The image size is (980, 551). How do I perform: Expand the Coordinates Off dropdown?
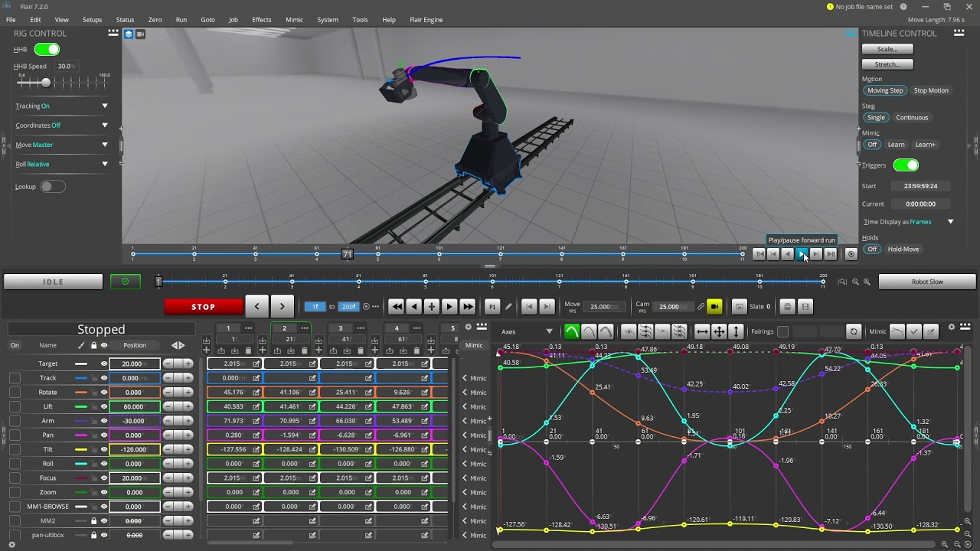[105, 125]
